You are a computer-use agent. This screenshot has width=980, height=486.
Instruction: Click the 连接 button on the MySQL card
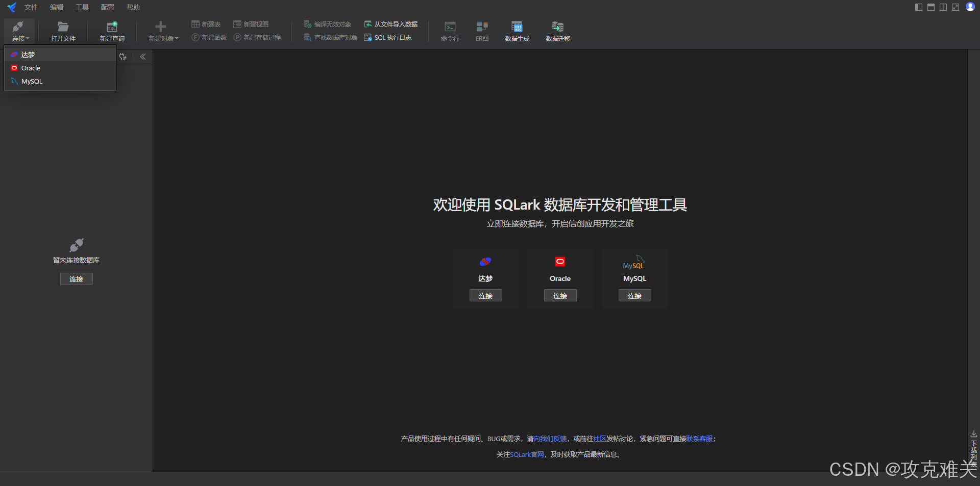pyautogui.click(x=635, y=296)
